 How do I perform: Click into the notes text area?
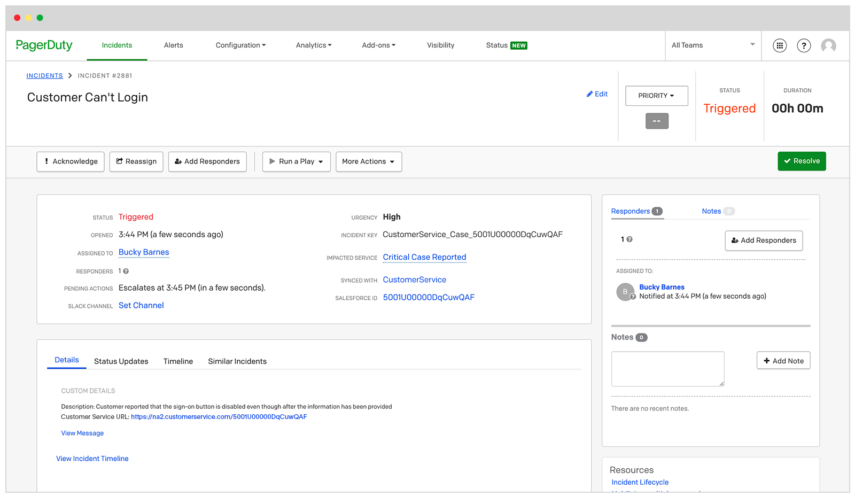point(668,369)
